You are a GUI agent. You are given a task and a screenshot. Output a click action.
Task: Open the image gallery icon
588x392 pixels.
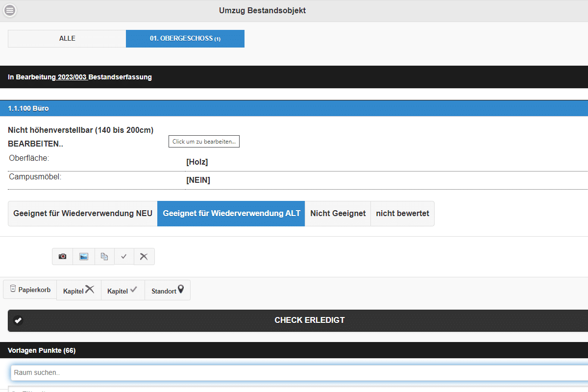click(84, 256)
